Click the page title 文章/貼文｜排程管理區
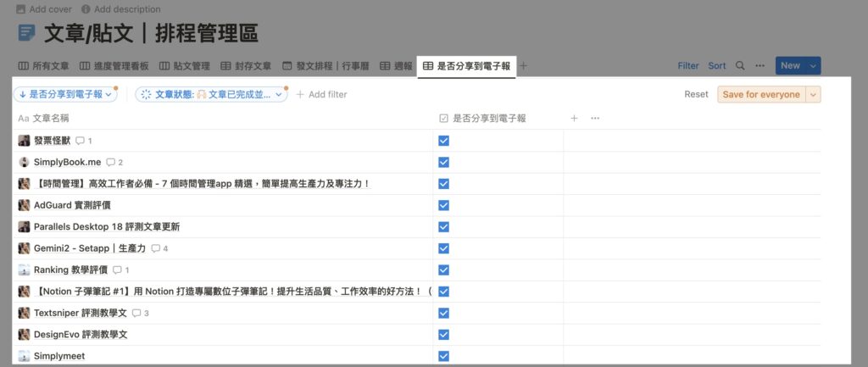The width and height of the screenshot is (868, 367). click(x=151, y=33)
